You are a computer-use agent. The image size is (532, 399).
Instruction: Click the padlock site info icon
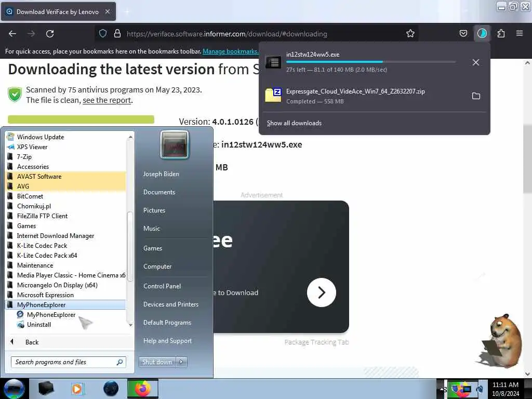(x=117, y=34)
